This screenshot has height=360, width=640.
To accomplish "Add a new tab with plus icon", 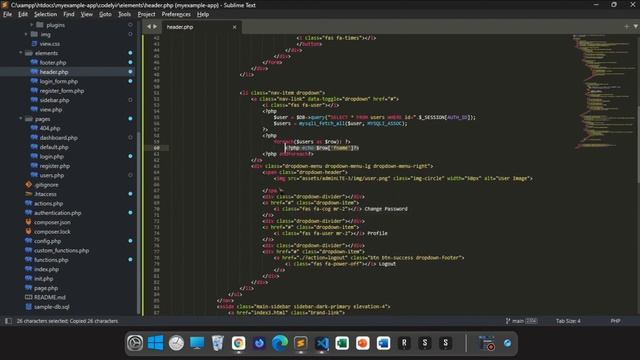I will [x=627, y=27].
